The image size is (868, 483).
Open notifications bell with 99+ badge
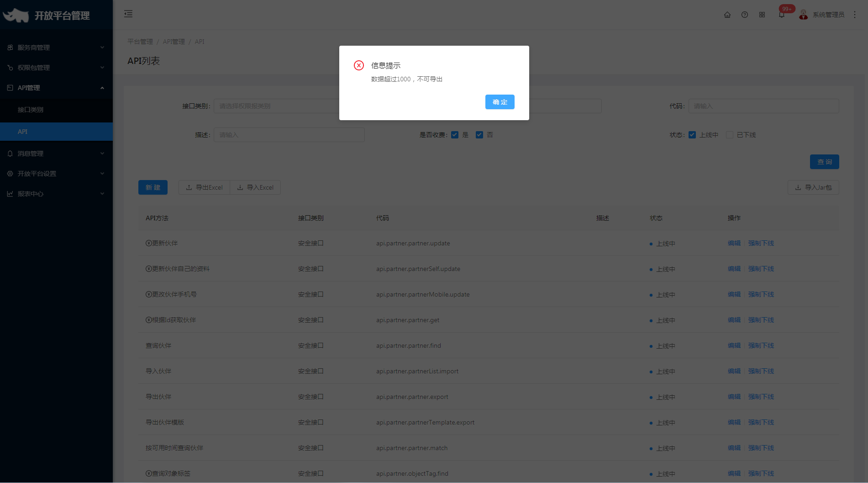tap(782, 15)
